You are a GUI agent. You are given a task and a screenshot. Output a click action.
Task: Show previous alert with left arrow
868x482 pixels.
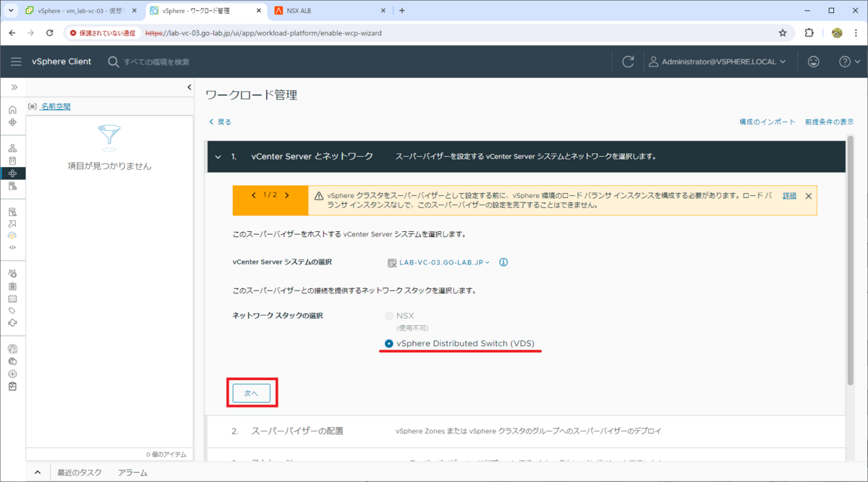(x=253, y=195)
